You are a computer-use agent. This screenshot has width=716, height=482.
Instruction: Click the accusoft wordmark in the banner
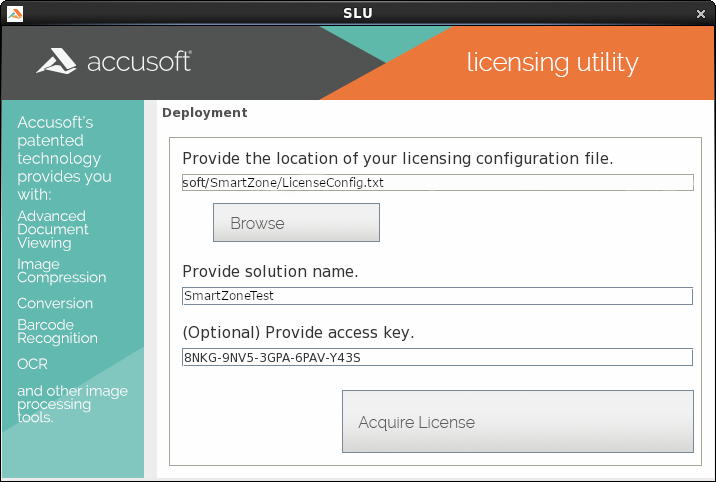(x=139, y=62)
